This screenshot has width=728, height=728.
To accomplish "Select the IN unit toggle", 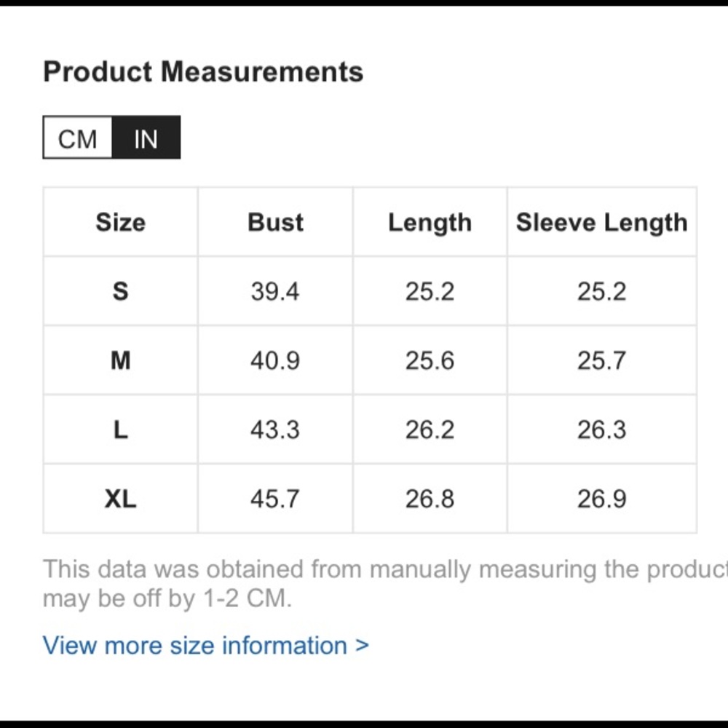I will click(x=146, y=138).
